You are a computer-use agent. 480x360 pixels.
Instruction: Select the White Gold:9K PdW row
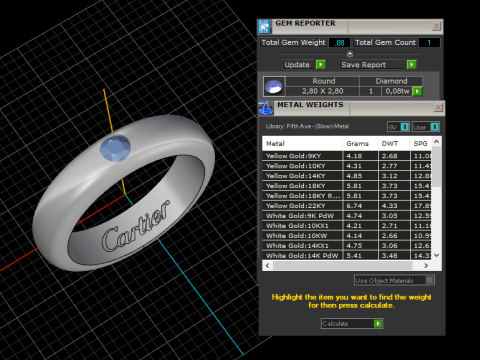tap(347, 216)
